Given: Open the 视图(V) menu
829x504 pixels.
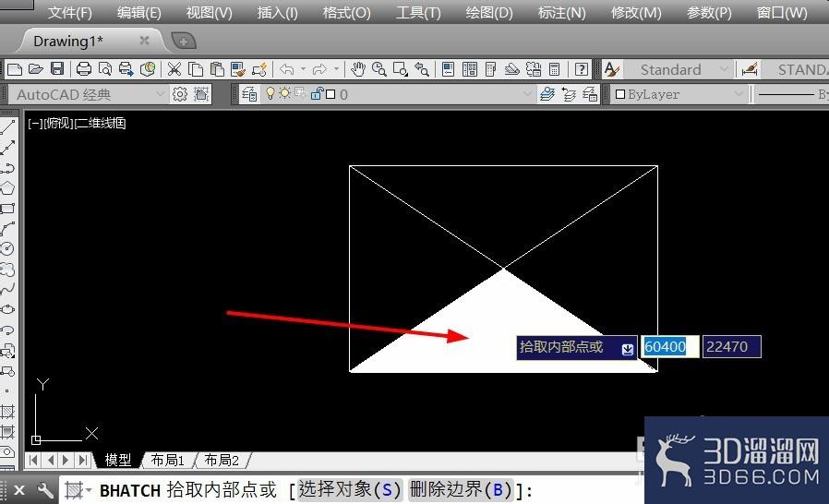Looking at the screenshot, I should pyautogui.click(x=209, y=12).
